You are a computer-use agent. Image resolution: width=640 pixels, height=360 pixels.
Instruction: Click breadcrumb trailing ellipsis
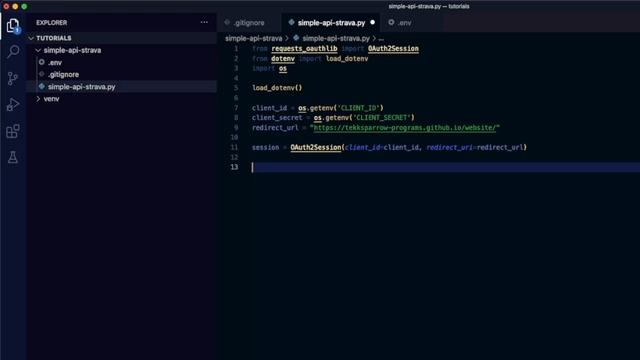pyautogui.click(x=381, y=38)
